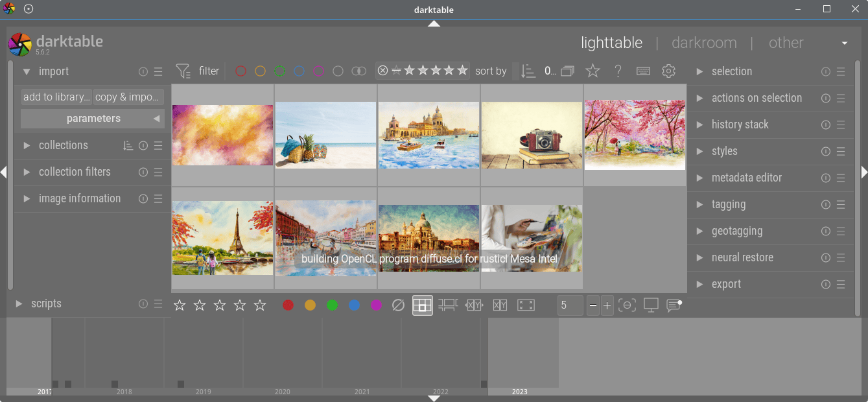Open the view switcher dropdown arrow

(x=845, y=43)
